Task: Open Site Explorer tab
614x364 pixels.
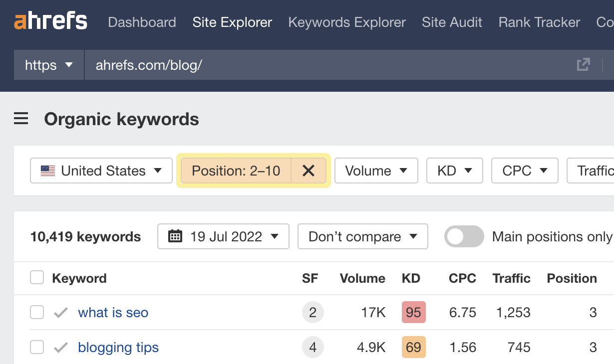Action: (232, 22)
